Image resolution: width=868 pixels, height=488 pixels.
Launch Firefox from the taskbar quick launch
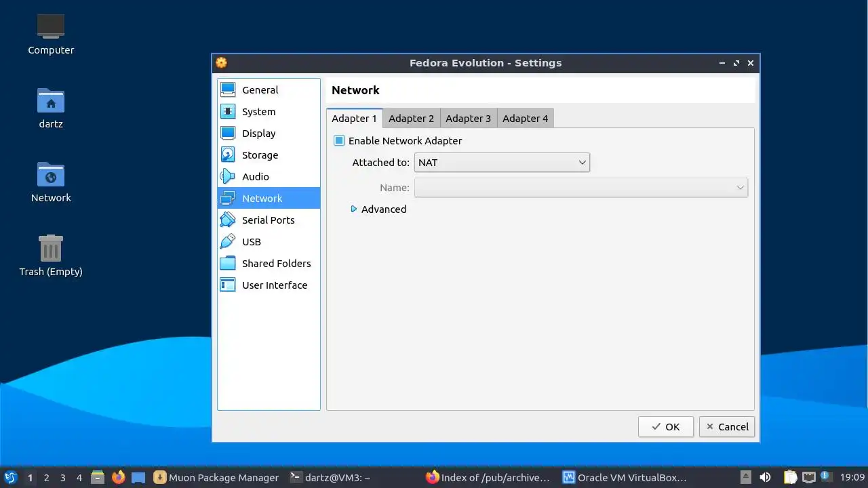pos(118,477)
